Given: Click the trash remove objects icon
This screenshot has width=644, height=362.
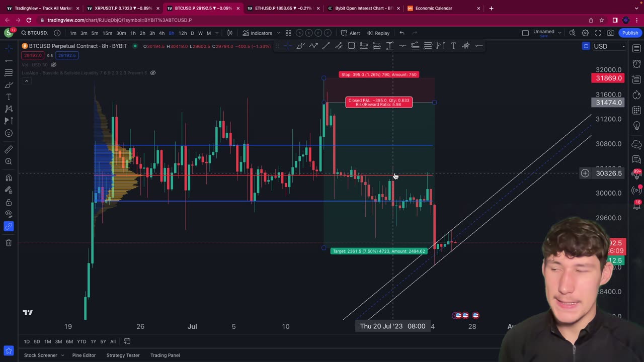Looking at the screenshot, I should click(9, 243).
